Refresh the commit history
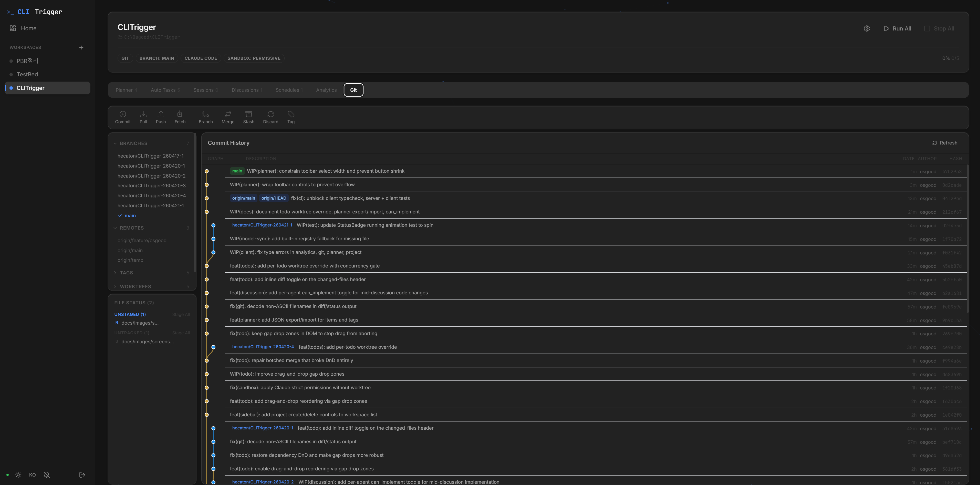 click(945, 143)
